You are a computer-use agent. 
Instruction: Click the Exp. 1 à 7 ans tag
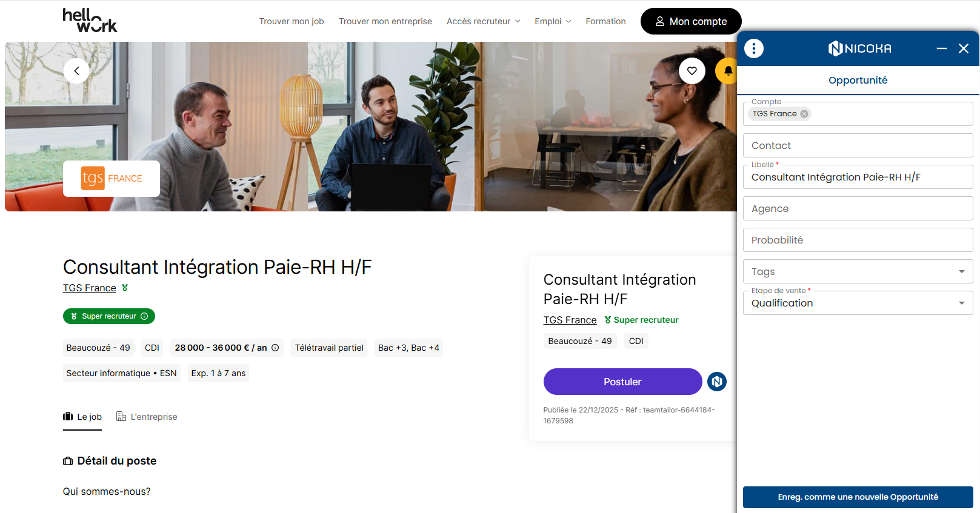tap(218, 373)
